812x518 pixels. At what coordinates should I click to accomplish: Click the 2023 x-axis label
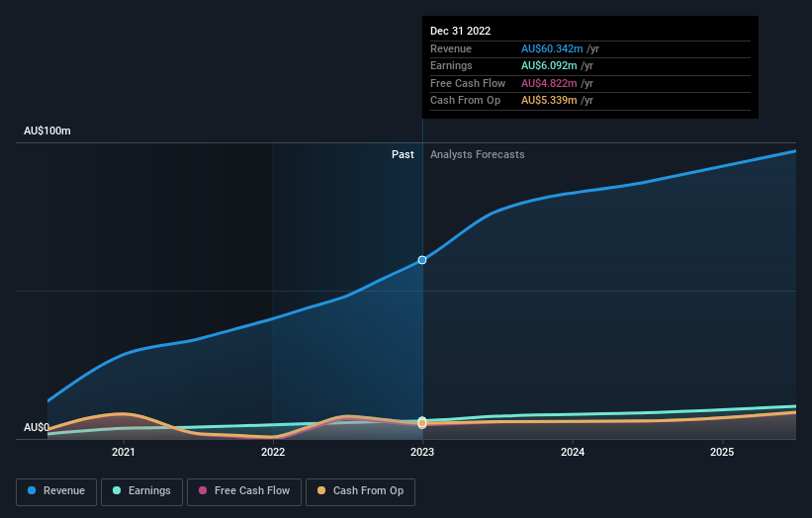tap(422, 452)
